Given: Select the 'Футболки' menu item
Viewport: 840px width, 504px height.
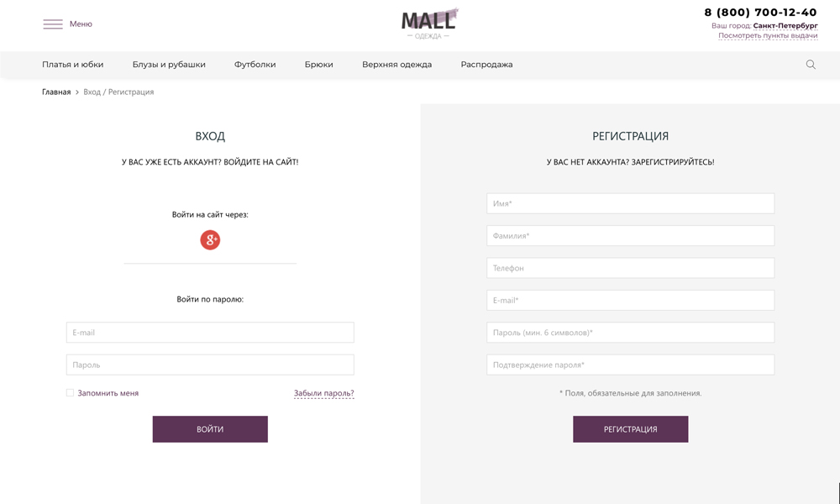Looking at the screenshot, I should 255,64.
